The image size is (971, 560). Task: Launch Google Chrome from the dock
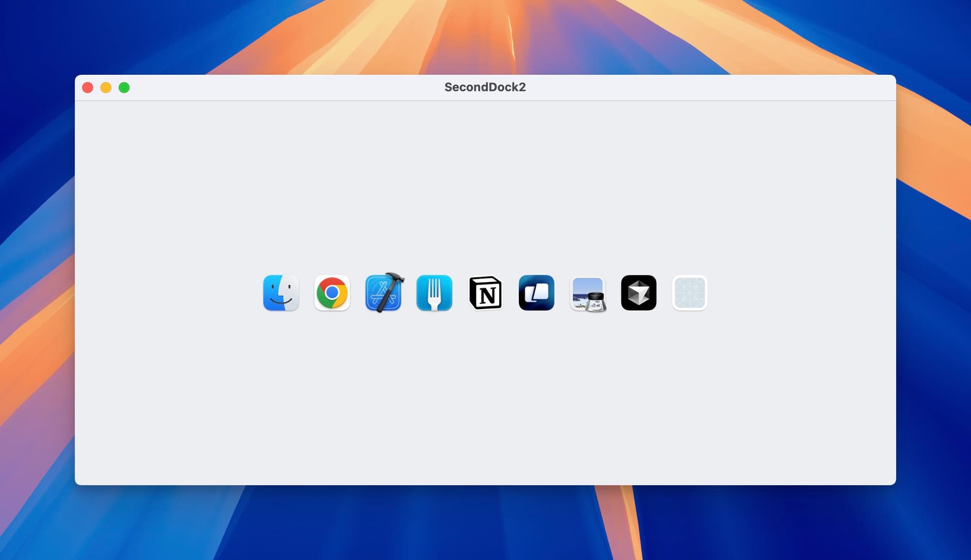click(x=332, y=293)
